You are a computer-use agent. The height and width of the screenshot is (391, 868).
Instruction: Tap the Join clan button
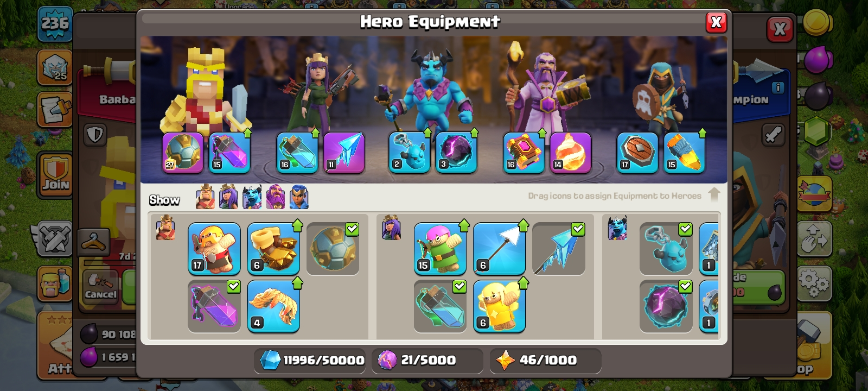pos(55,175)
